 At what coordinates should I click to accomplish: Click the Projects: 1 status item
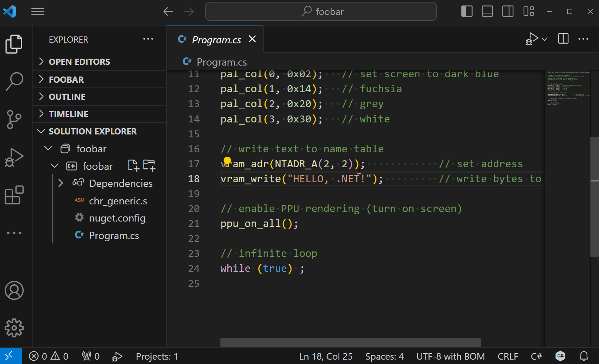tap(157, 356)
